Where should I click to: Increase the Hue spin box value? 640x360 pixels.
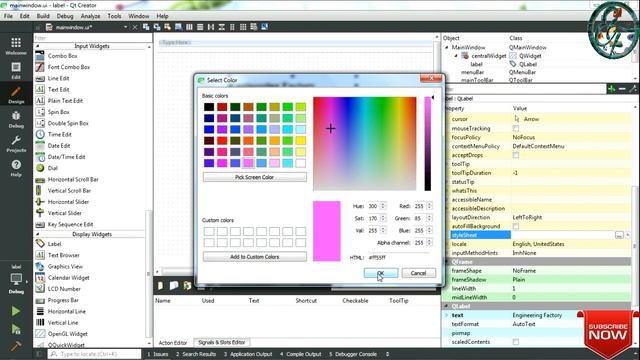tap(383, 204)
